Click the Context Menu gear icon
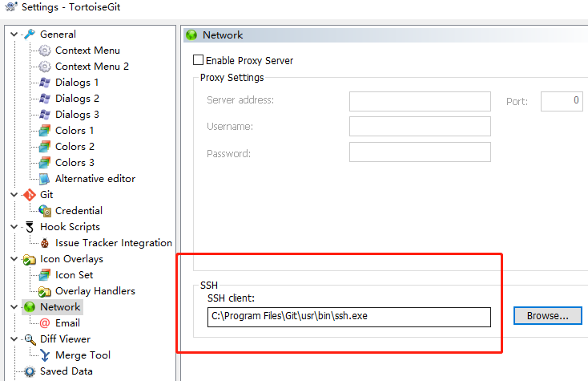Screen dimensions: 588x381 (45, 51)
